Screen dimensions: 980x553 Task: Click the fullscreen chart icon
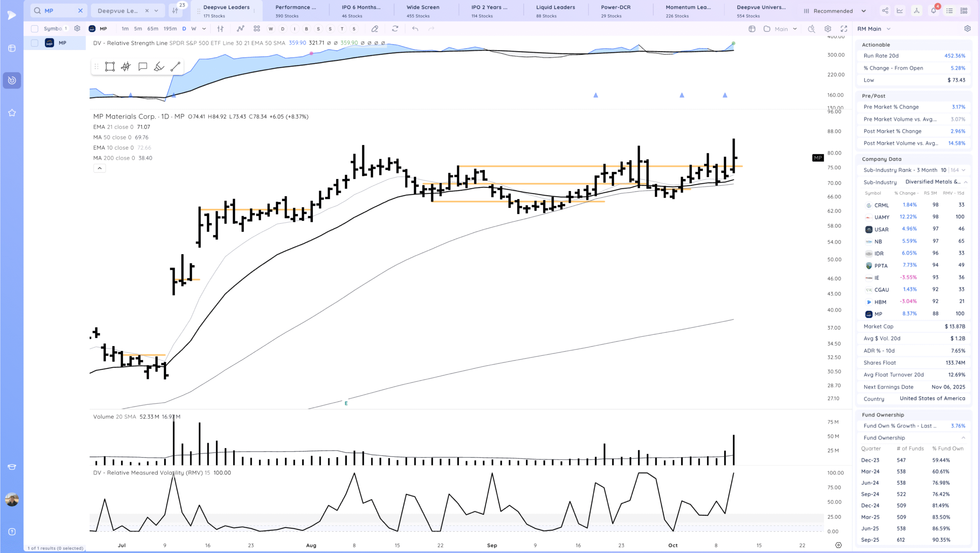coord(844,29)
